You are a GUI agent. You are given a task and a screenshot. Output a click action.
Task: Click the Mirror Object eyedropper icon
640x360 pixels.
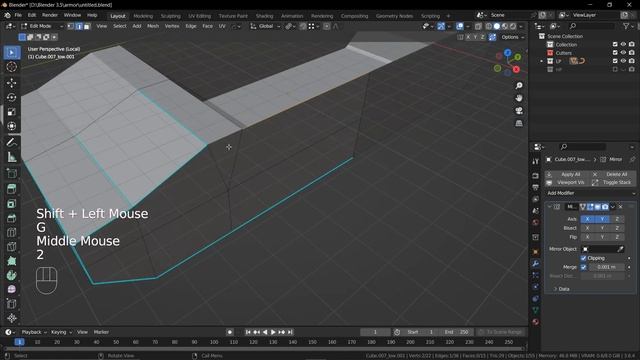620,249
